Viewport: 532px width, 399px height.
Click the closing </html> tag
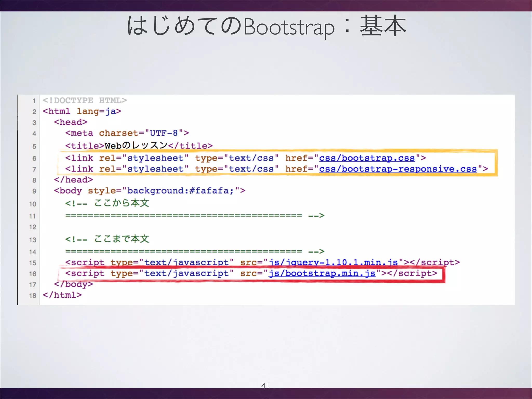(62, 295)
